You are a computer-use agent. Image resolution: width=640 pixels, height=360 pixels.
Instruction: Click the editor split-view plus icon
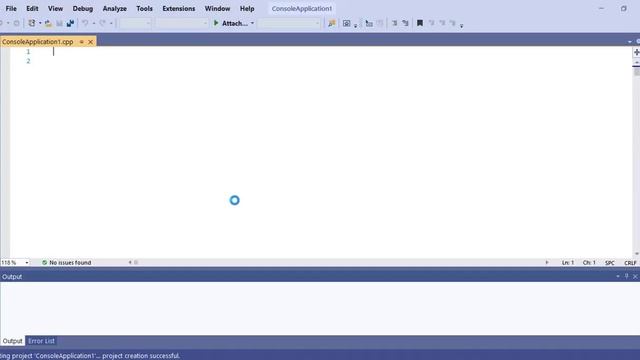[x=636, y=52]
